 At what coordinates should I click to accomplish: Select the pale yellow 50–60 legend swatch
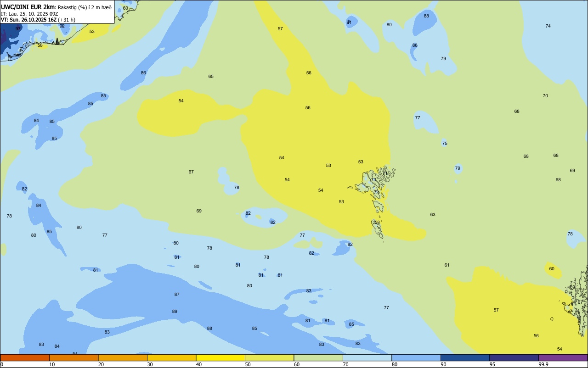269,357
